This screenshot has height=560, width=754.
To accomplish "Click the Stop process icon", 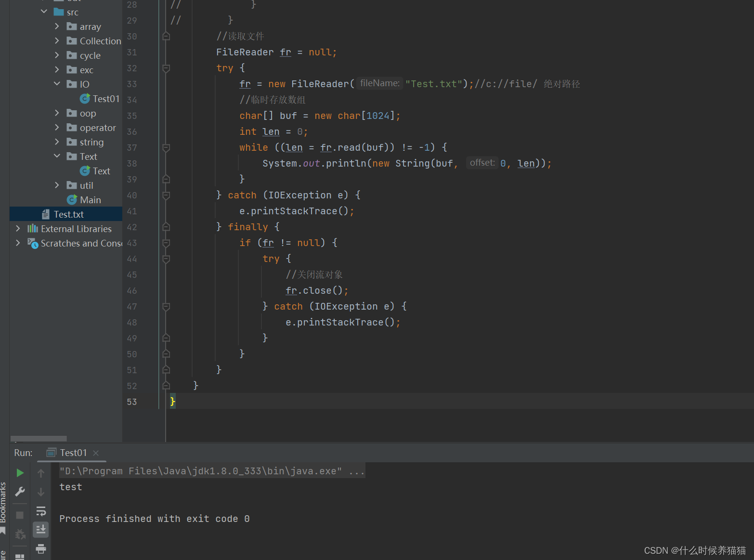I will click(19, 514).
